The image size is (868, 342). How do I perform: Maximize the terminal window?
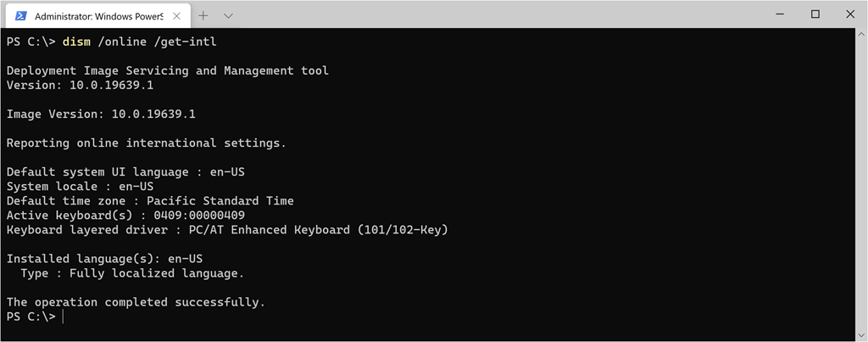(815, 14)
